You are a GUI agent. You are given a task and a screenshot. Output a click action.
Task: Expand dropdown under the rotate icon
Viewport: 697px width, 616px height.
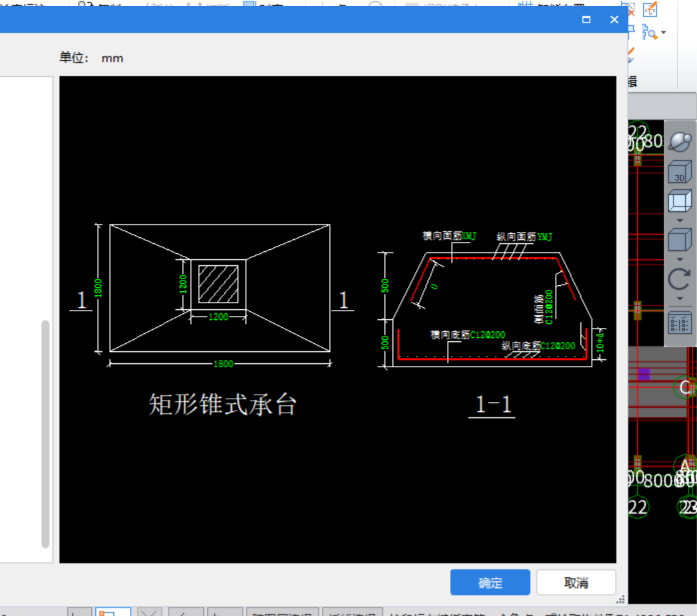click(680, 299)
